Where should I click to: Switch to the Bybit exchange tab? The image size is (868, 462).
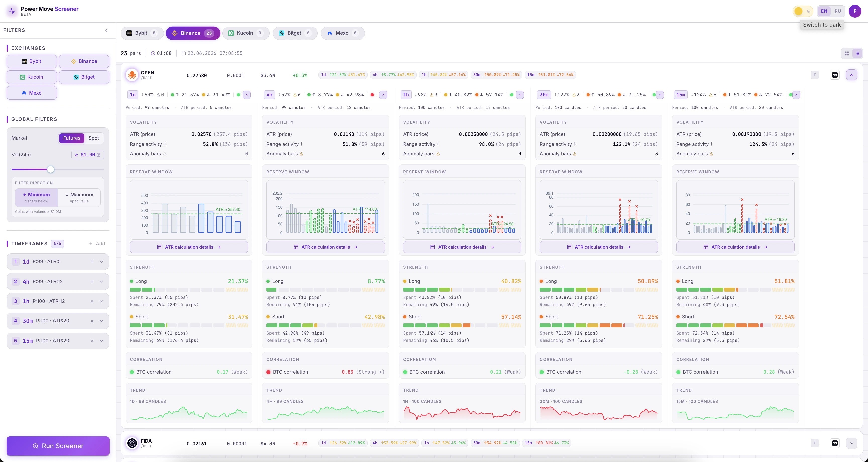coord(142,33)
